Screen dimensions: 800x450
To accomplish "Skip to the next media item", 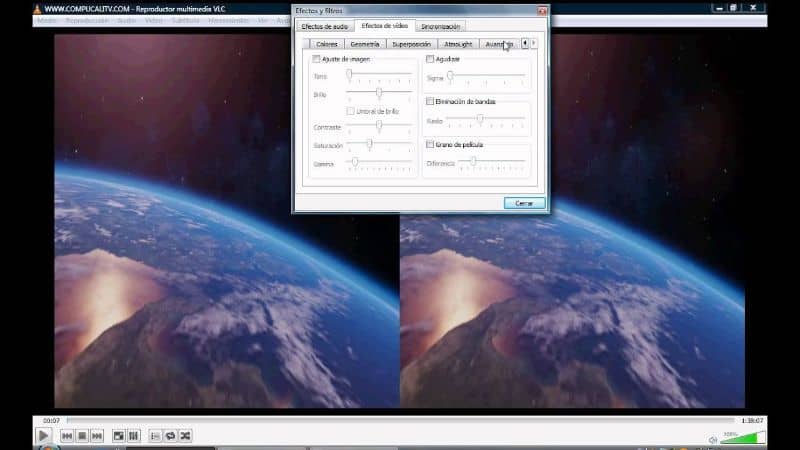I will 97,436.
